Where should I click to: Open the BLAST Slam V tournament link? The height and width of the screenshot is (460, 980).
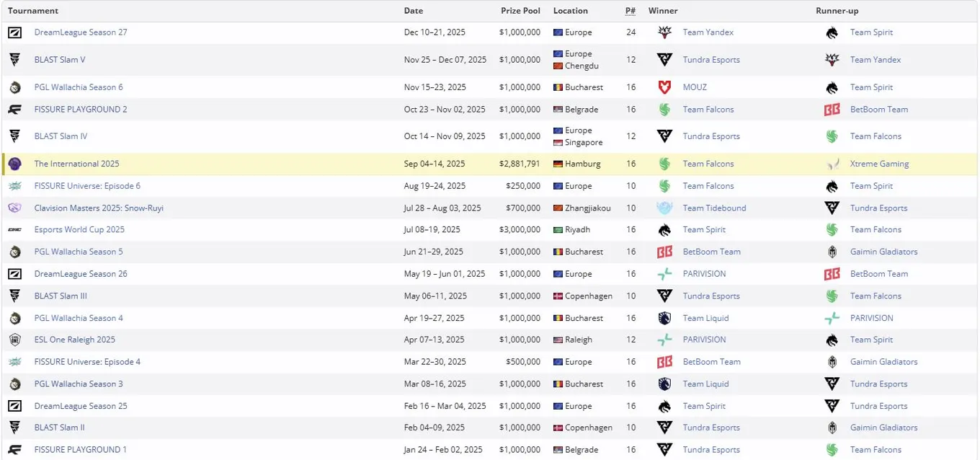pyautogui.click(x=60, y=60)
